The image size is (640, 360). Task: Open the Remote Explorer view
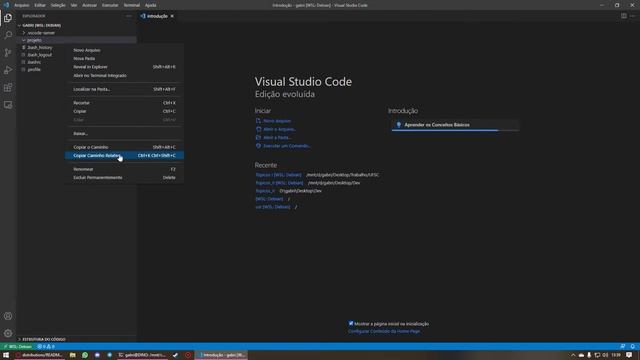8,105
